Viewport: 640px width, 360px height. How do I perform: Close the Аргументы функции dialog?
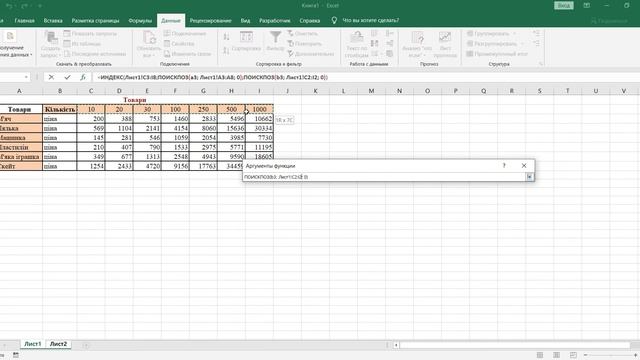[524, 166]
